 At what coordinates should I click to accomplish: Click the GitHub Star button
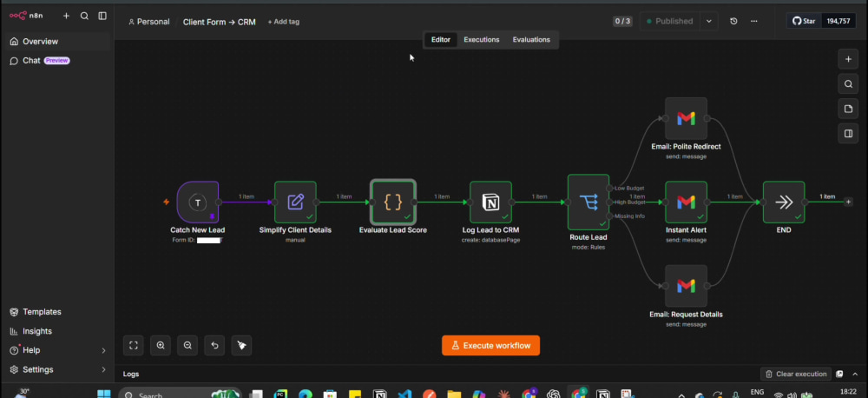pos(804,21)
